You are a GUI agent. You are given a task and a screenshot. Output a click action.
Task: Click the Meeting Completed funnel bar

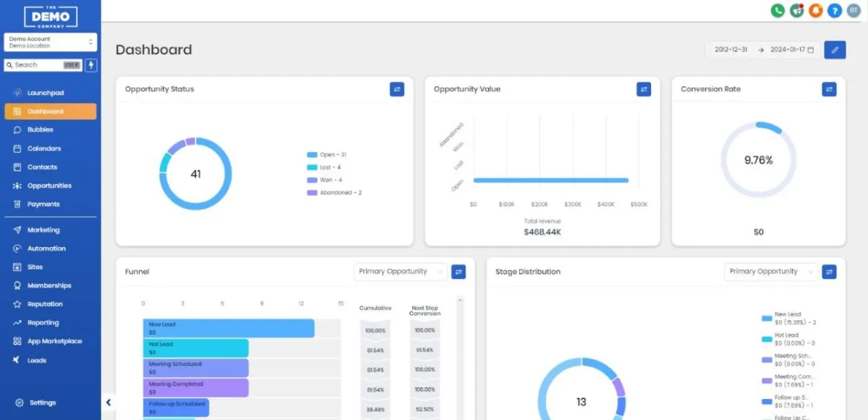click(196, 388)
